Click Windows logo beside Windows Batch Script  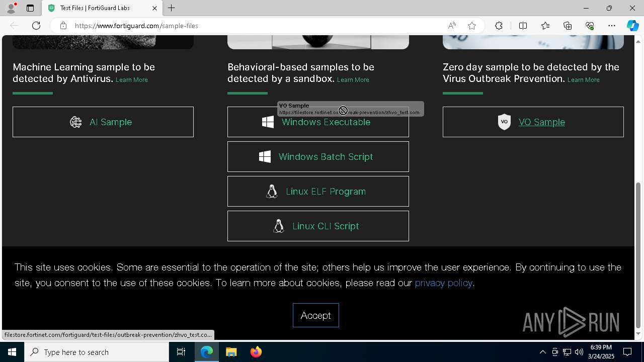point(265,156)
